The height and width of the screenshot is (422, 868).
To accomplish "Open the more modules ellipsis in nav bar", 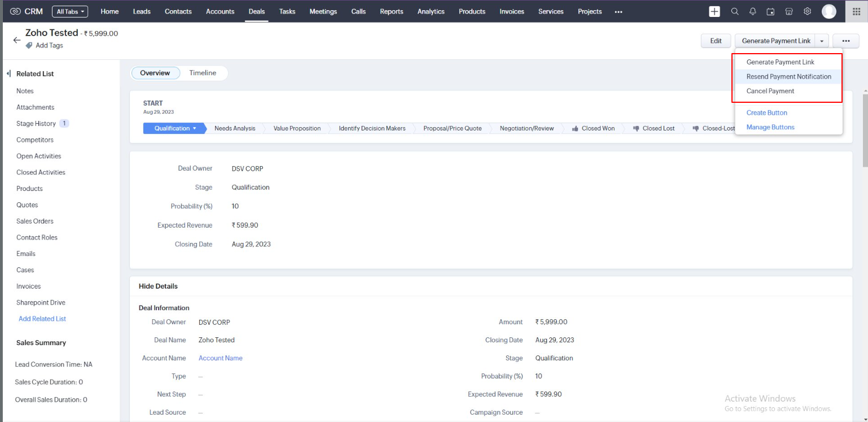I will click(x=619, y=11).
